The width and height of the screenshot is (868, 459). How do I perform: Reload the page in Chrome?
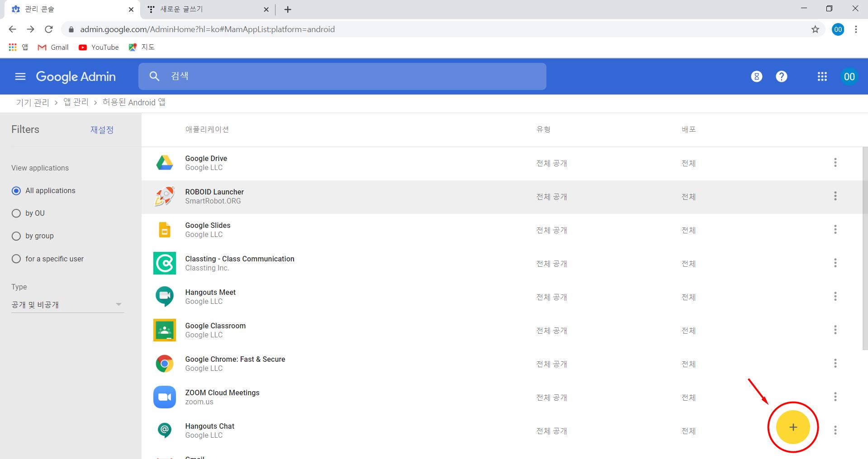click(48, 29)
